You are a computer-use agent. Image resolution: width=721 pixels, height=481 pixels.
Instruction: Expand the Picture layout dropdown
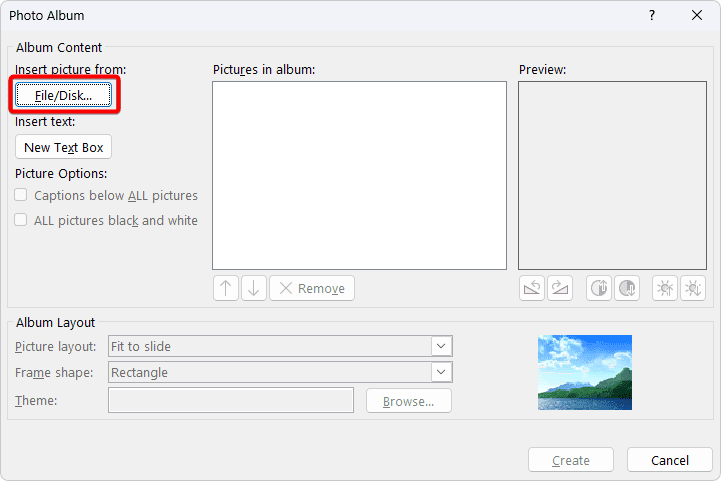click(x=441, y=346)
